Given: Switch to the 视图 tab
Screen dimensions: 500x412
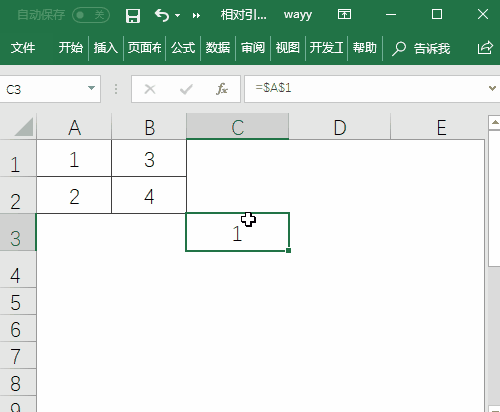Looking at the screenshot, I should [288, 48].
